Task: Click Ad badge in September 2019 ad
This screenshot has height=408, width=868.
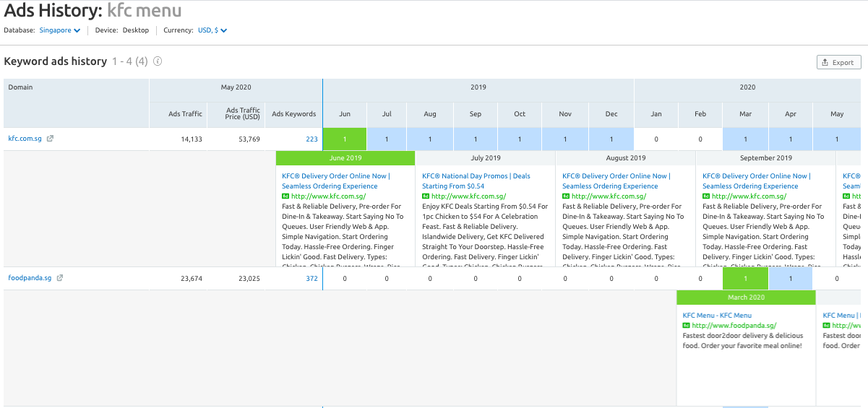Action: [706, 196]
